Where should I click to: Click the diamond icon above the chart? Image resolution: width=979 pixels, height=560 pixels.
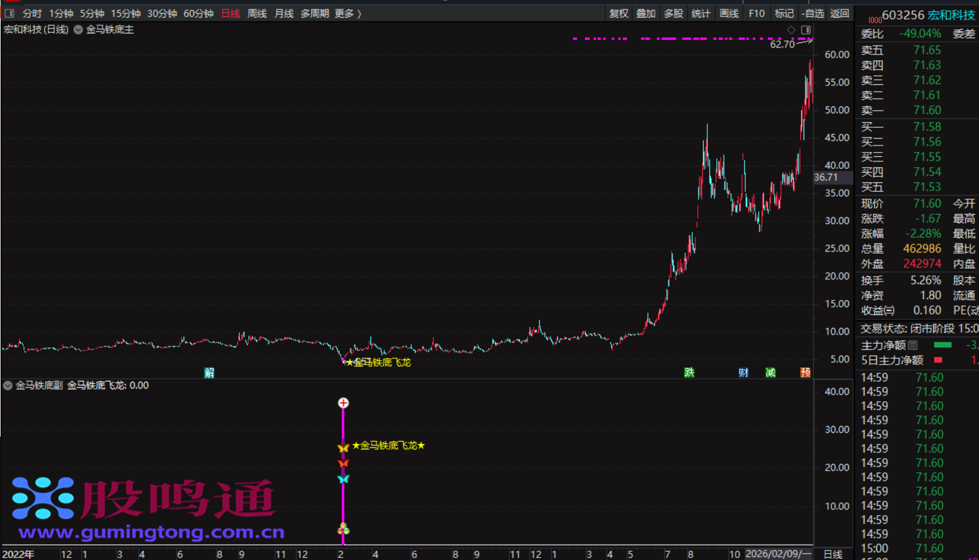[791, 30]
